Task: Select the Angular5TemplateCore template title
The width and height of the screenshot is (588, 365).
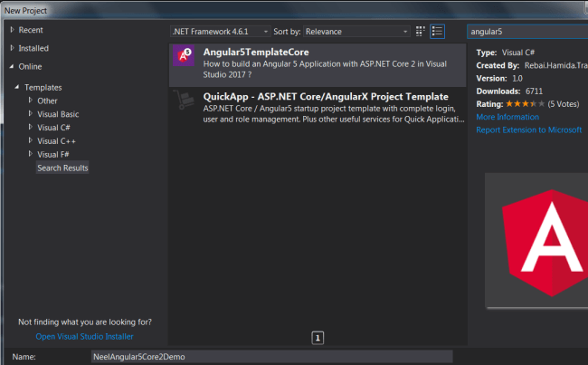Action: point(256,53)
